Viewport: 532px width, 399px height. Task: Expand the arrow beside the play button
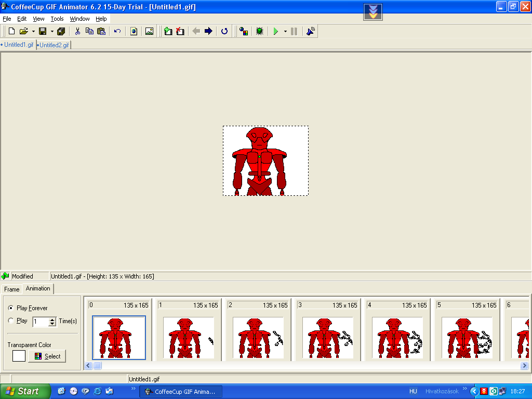pyautogui.click(x=285, y=31)
